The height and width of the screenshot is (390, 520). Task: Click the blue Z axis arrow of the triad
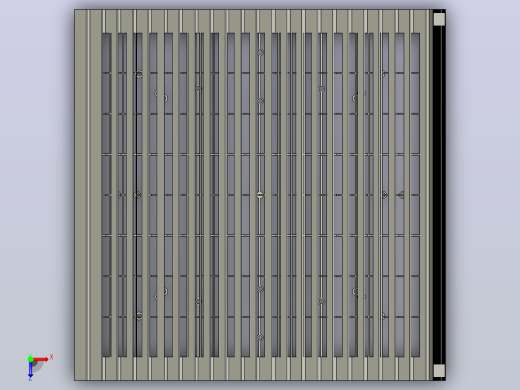click(x=30, y=369)
